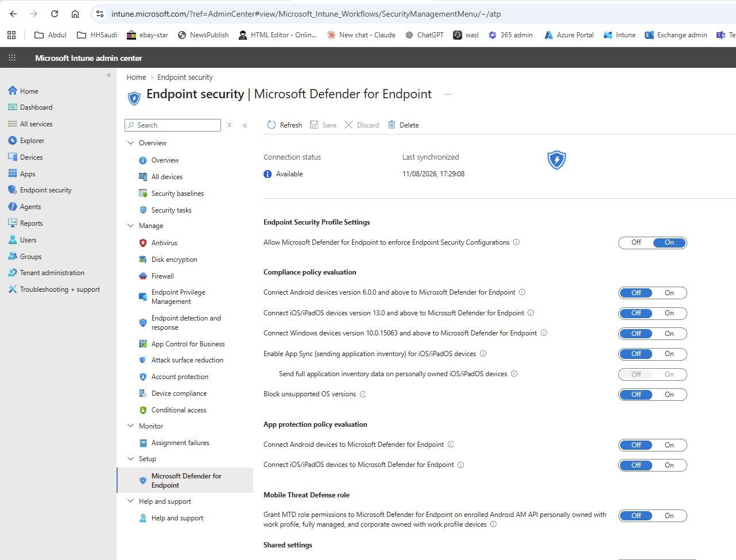Image resolution: width=736 pixels, height=560 pixels.
Task: Toggle Grant MTD role permissions switch
Action: 652,516
